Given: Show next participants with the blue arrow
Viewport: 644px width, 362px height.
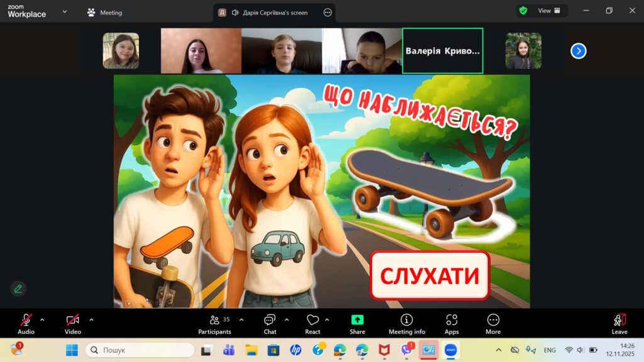Looking at the screenshot, I should click(x=578, y=51).
